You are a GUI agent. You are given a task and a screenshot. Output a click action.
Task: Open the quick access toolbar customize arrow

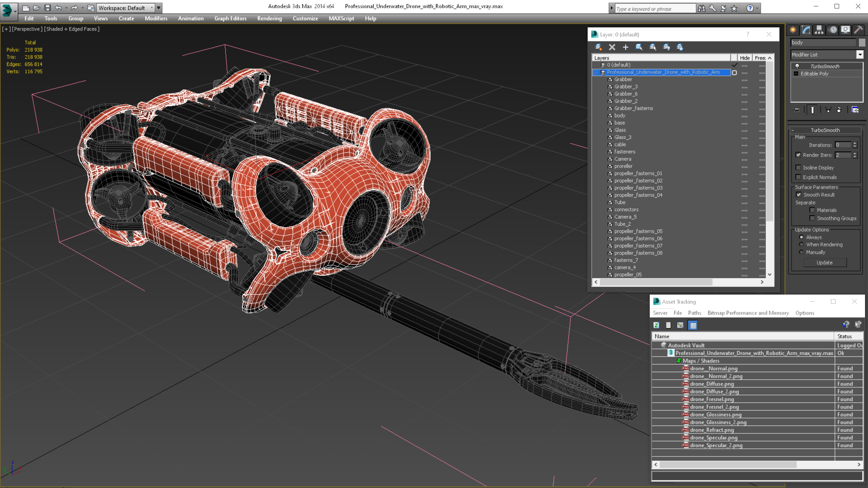pyautogui.click(x=159, y=8)
